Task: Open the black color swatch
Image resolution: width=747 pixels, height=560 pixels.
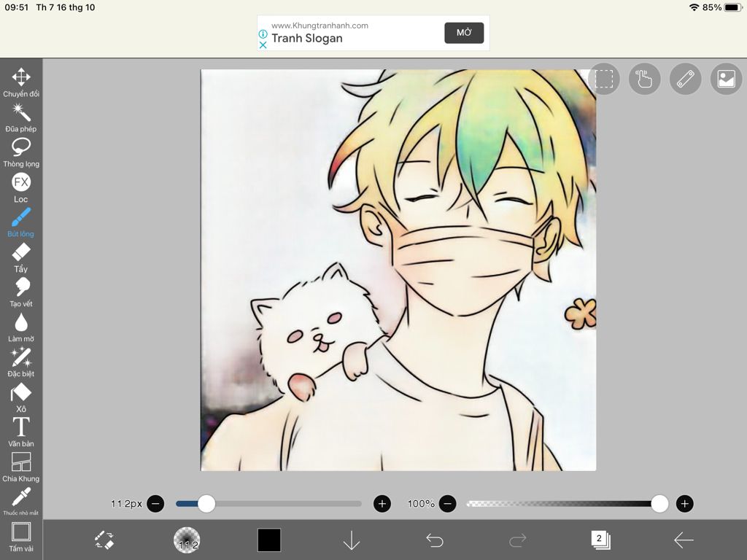Action: 269,540
